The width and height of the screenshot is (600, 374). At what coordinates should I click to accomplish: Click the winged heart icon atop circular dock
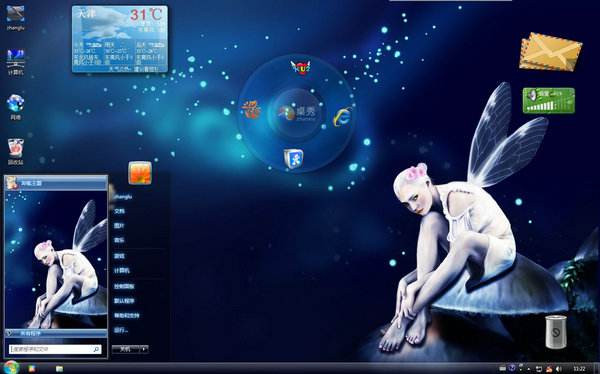click(x=301, y=68)
